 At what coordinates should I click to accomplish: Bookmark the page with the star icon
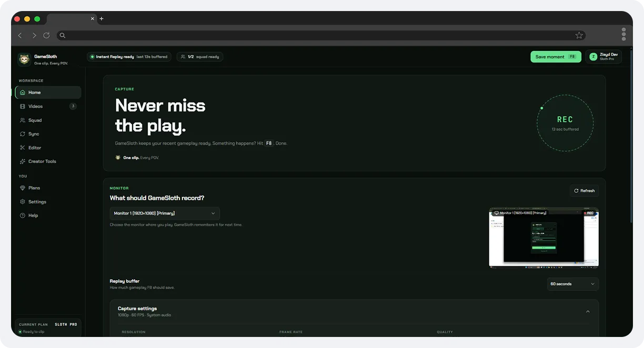pos(579,35)
